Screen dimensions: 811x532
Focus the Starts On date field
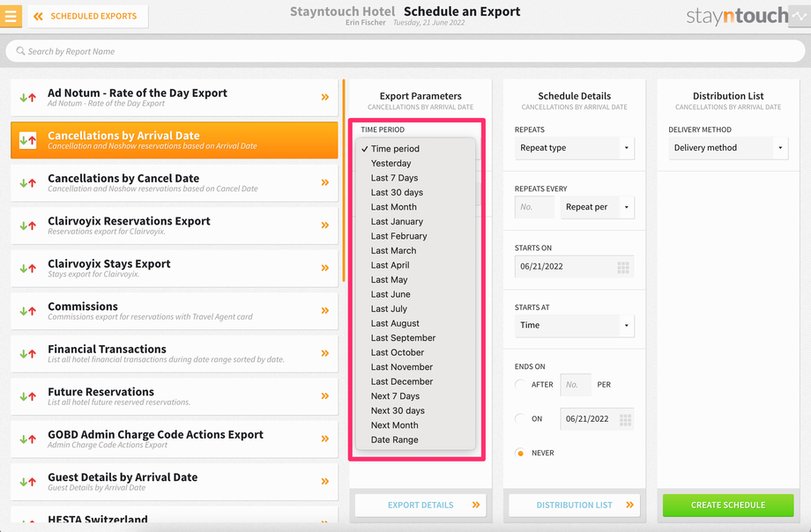point(574,267)
